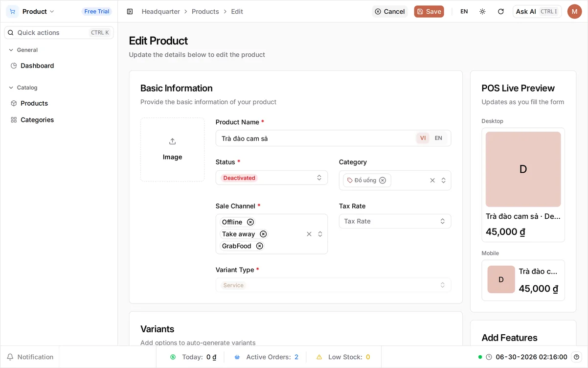The image size is (588, 368).
Task: Save the product changes
Action: (x=429, y=11)
